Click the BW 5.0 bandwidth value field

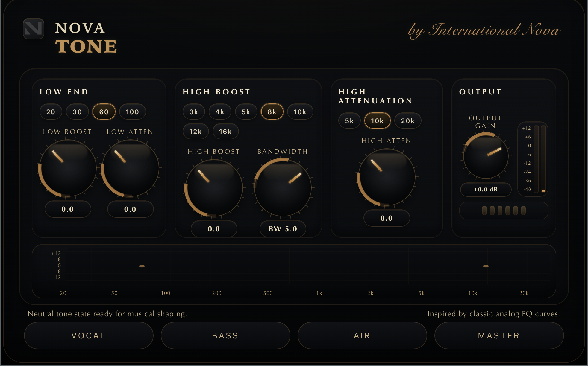pyautogui.click(x=283, y=229)
